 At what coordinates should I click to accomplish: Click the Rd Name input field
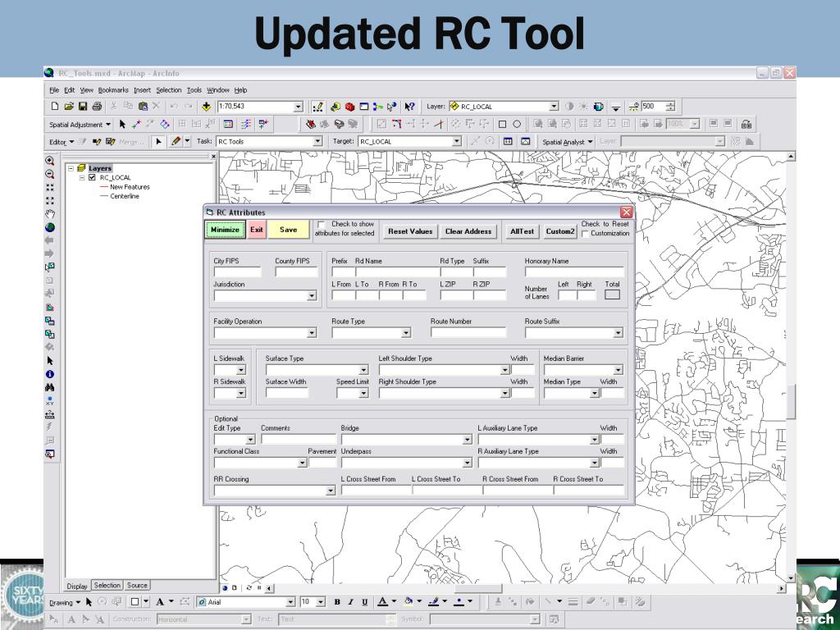(x=398, y=272)
